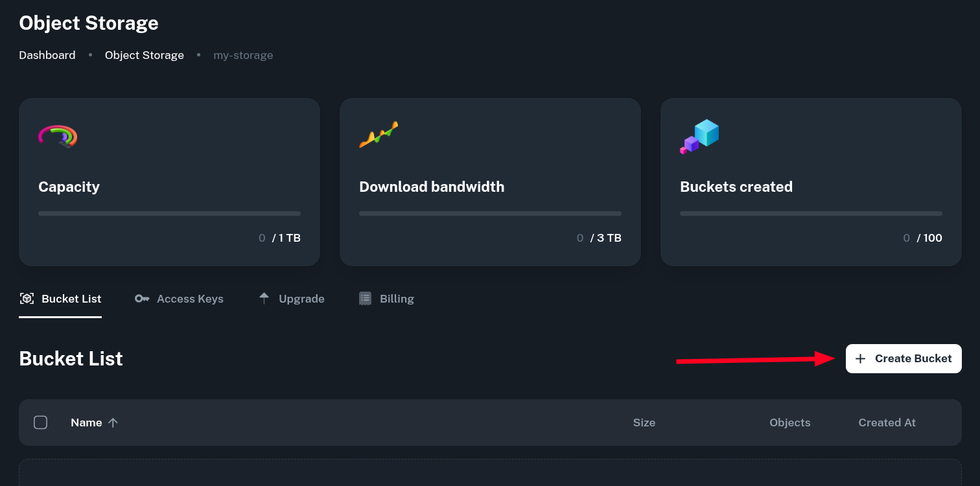Switch to the Access Keys tab
Screen dimensions: 980x486
(x=190, y=299)
